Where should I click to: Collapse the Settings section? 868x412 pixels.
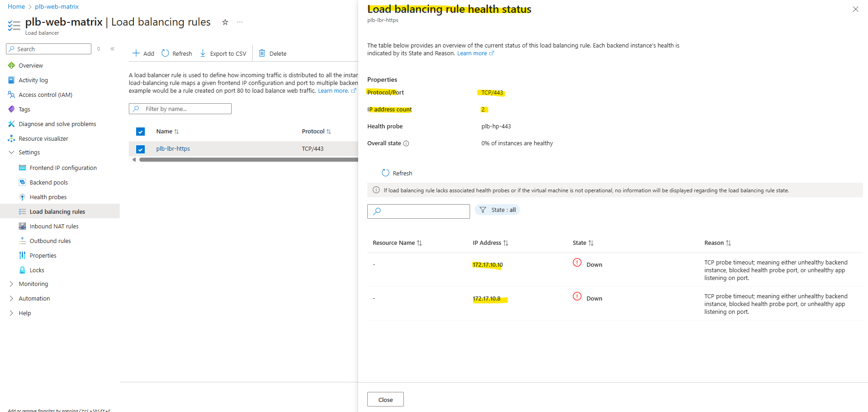pyautogui.click(x=11, y=152)
